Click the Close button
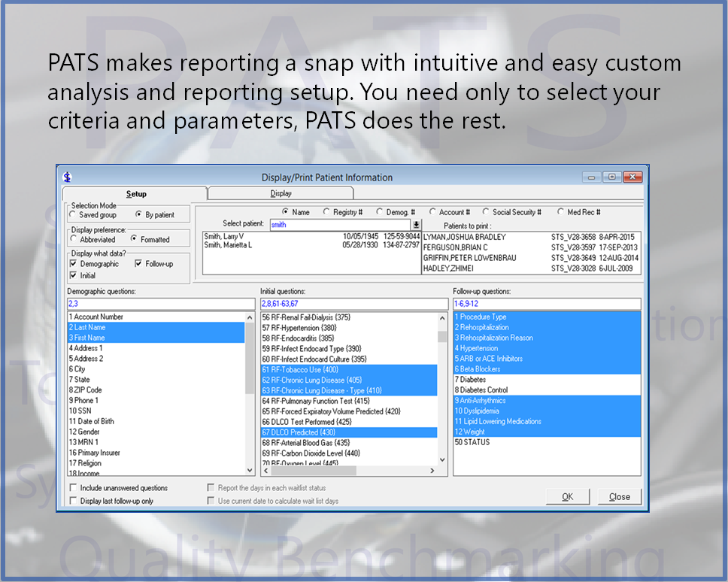Image resolution: width=728 pixels, height=582 pixels. point(620,496)
